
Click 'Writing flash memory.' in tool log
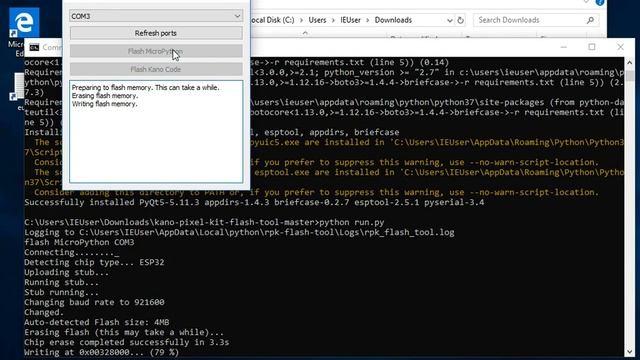coord(104,104)
